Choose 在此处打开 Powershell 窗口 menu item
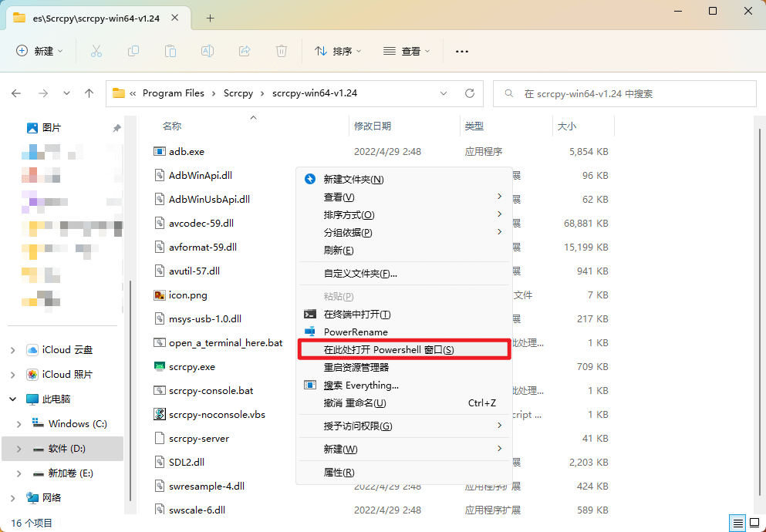 click(x=389, y=350)
